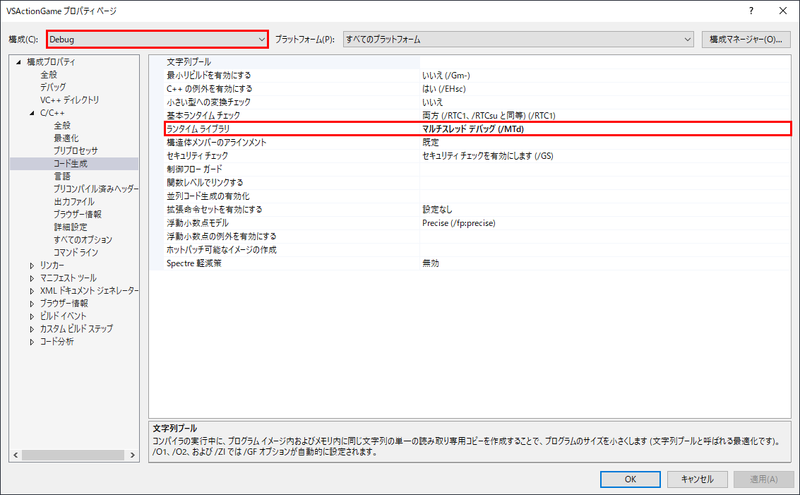Expand the マニフェスト ツール node

pos(32,279)
